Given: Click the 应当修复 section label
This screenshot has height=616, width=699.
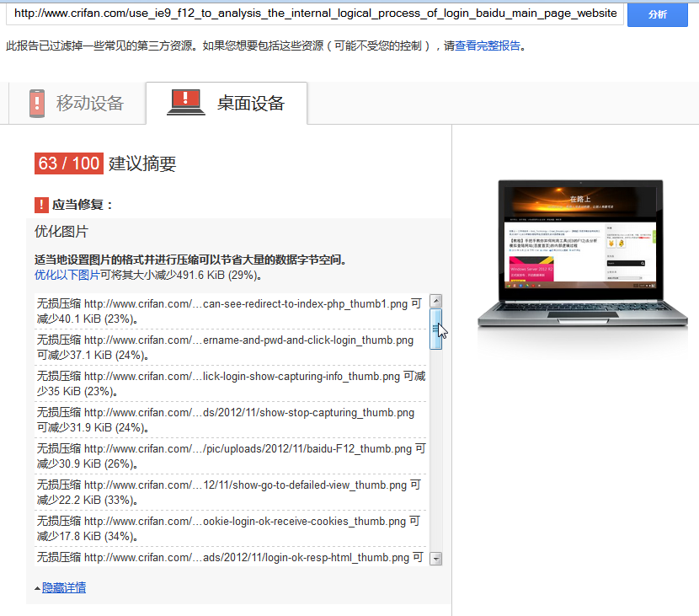Looking at the screenshot, I should click(x=81, y=205).
